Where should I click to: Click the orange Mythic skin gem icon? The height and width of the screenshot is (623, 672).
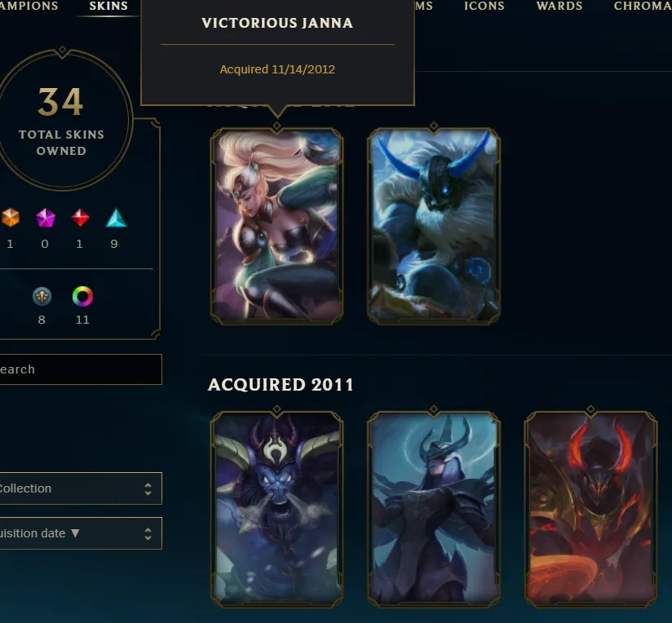[x=11, y=218]
